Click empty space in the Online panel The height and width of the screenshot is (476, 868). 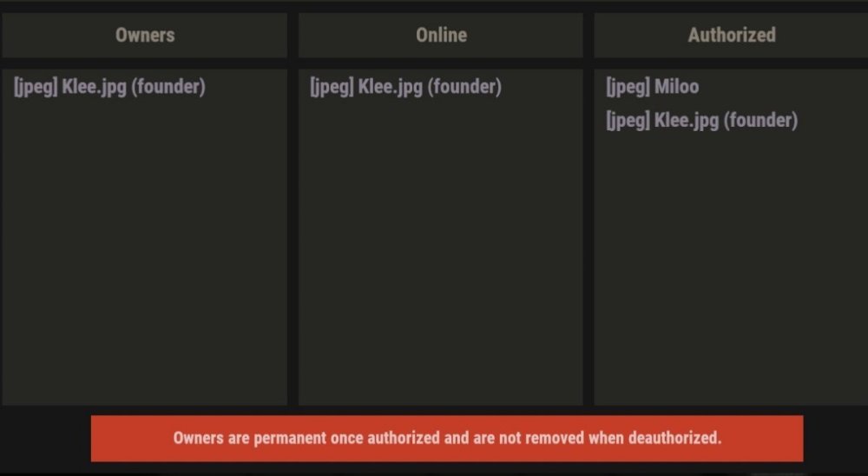[440, 261]
